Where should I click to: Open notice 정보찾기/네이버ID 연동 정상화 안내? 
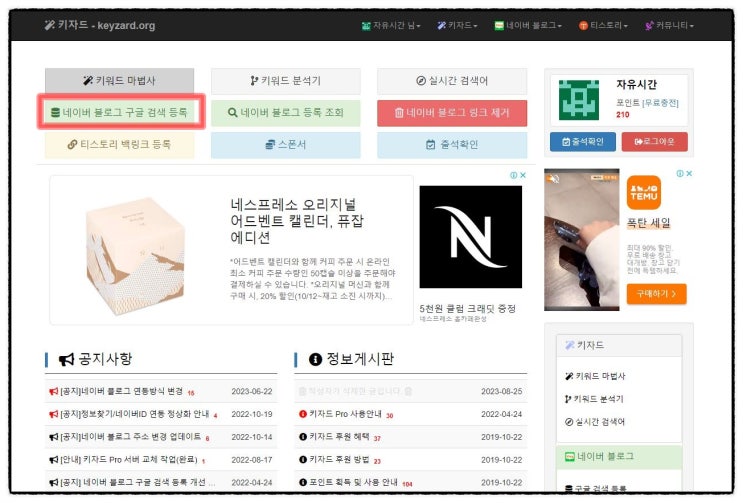coord(135,414)
